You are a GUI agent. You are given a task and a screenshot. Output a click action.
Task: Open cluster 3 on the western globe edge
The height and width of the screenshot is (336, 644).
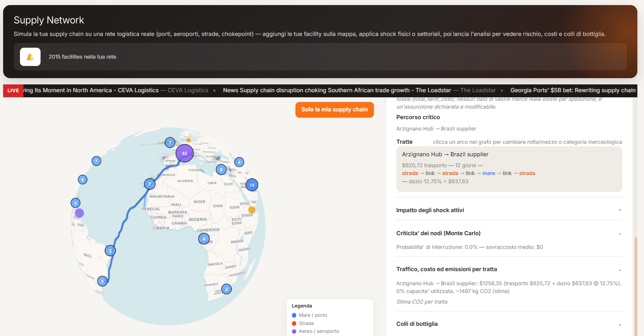75,203
